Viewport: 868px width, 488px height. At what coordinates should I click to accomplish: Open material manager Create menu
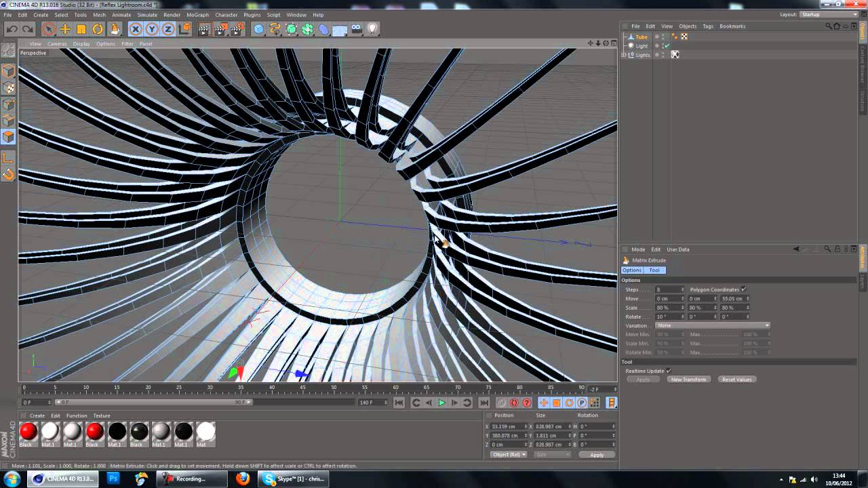pyautogui.click(x=37, y=415)
